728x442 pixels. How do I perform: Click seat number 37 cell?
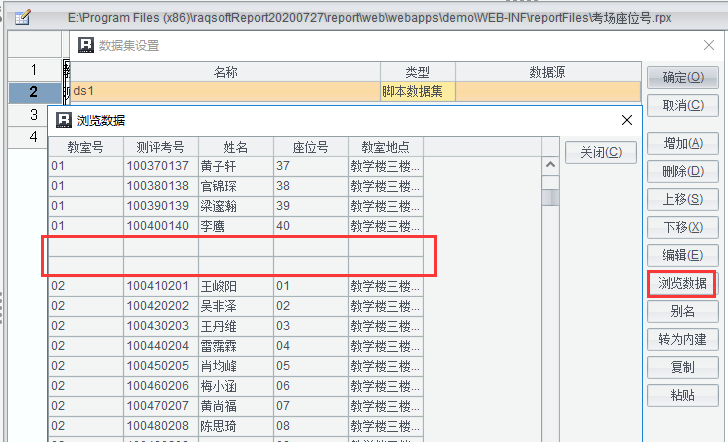(311, 166)
